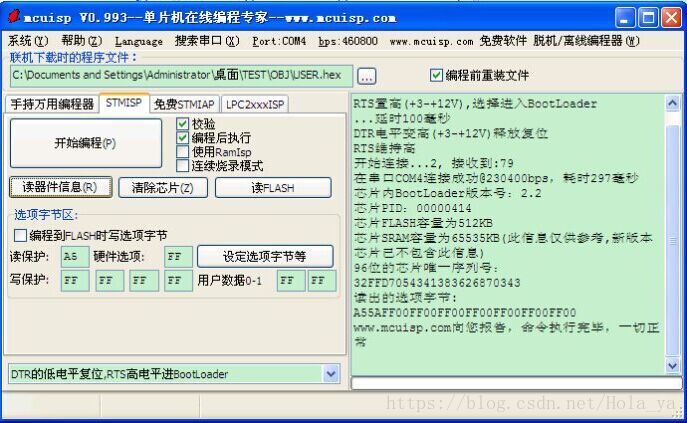The image size is (687, 423).
Task: Open DTR/RTS reset mode dropdown
Action: [x=331, y=374]
